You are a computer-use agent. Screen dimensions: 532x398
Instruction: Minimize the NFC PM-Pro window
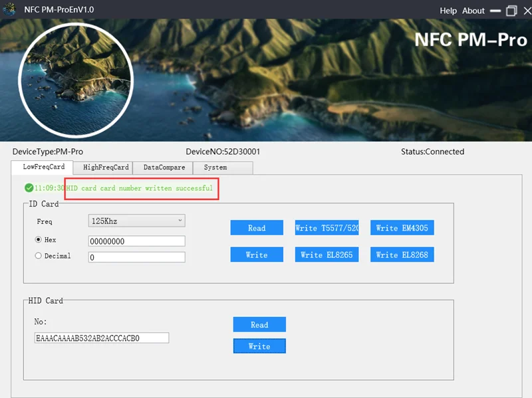(x=495, y=11)
